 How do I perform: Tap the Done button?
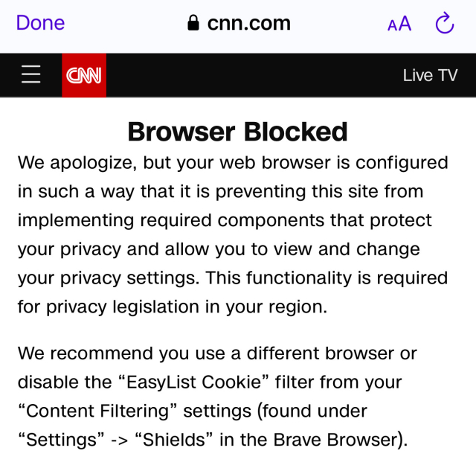click(x=40, y=23)
